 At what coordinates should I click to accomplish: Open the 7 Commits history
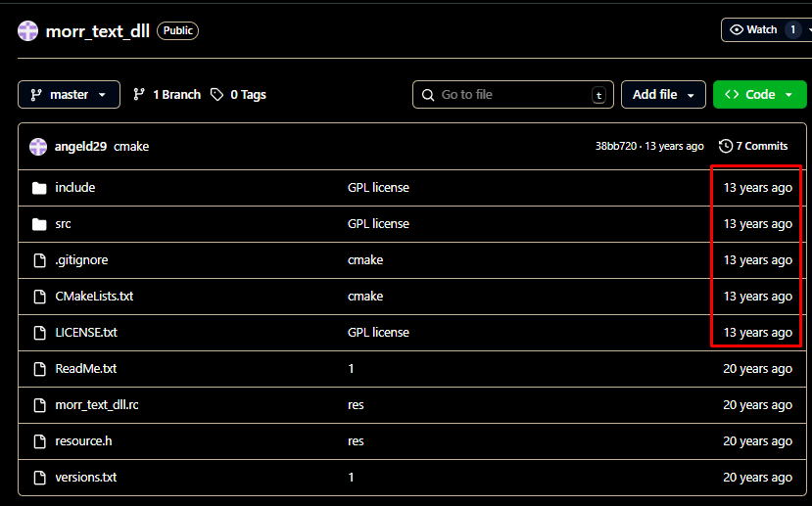[x=752, y=146]
